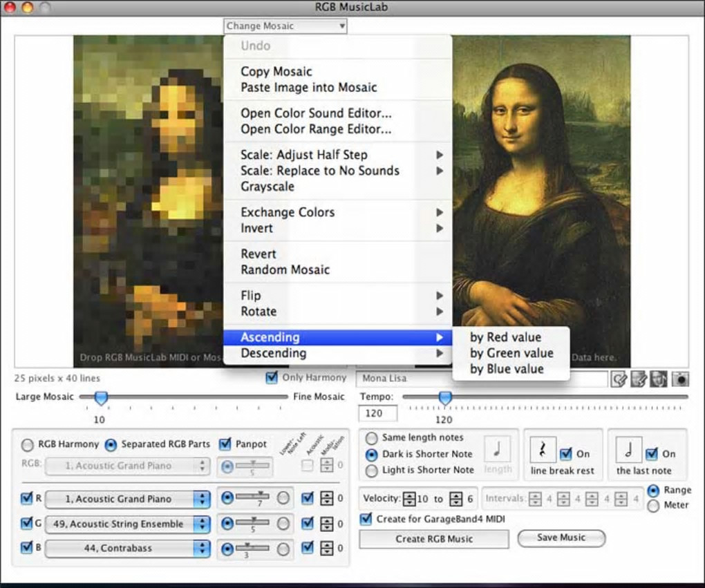
Task: Toggle the Acoustic checkbox in the R row
Action: tap(308, 498)
